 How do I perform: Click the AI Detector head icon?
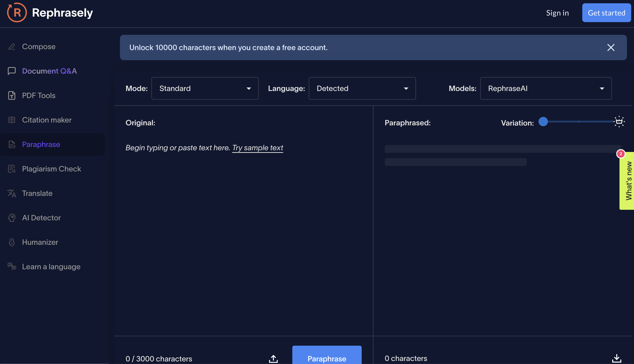pyautogui.click(x=12, y=218)
